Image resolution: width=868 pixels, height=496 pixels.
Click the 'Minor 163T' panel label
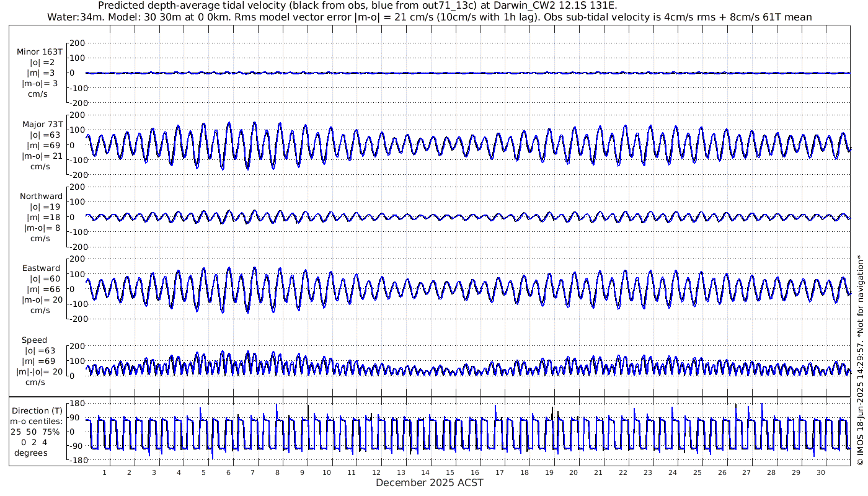[x=40, y=51]
